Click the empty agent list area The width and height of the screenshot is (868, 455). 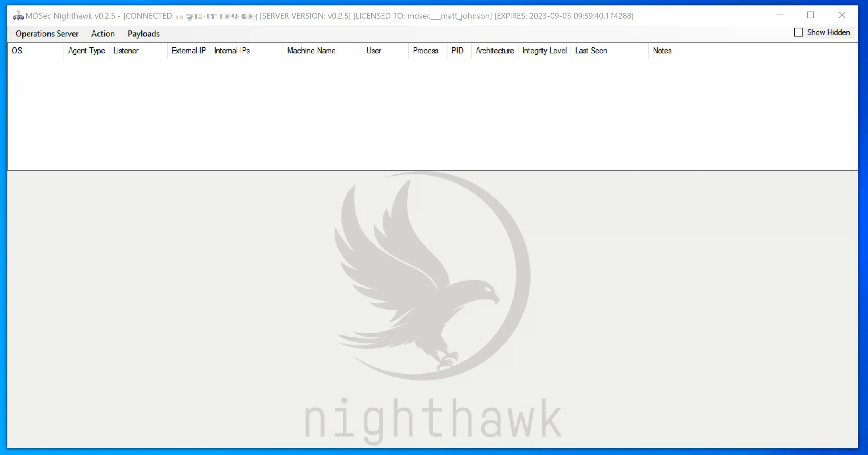coord(433,112)
